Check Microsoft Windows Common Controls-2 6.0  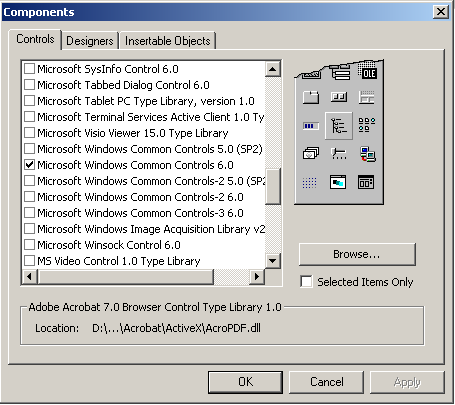(x=29, y=197)
